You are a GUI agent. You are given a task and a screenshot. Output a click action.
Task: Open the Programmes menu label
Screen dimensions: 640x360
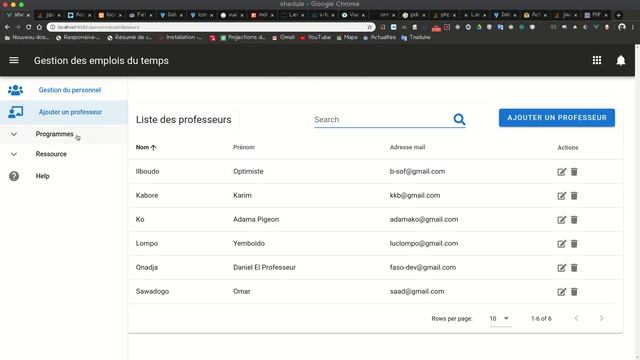coord(54,134)
